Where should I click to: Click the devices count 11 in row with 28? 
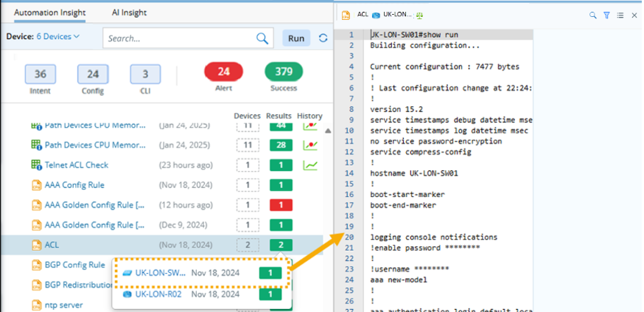[x=248, y=145]
